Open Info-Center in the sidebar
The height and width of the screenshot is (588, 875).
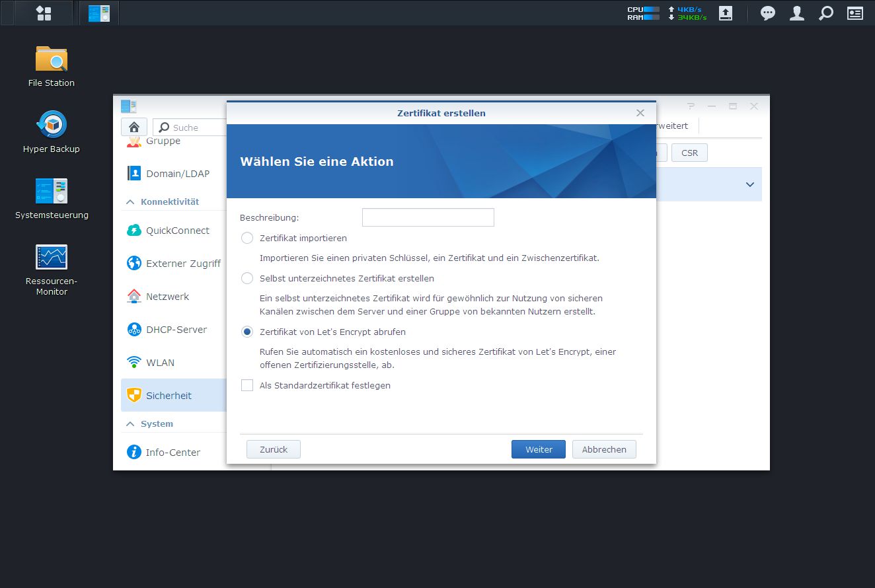pyautogui.click(x=174, y=453)
